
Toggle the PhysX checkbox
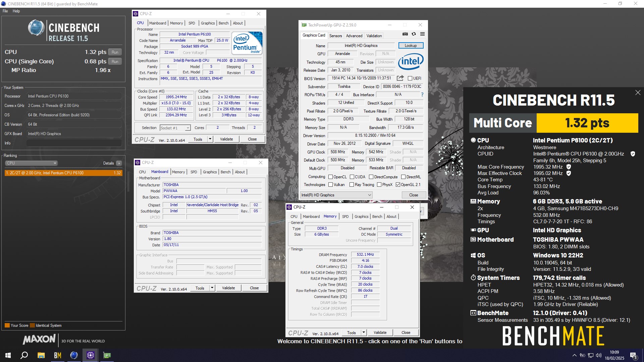coord(379,185)
